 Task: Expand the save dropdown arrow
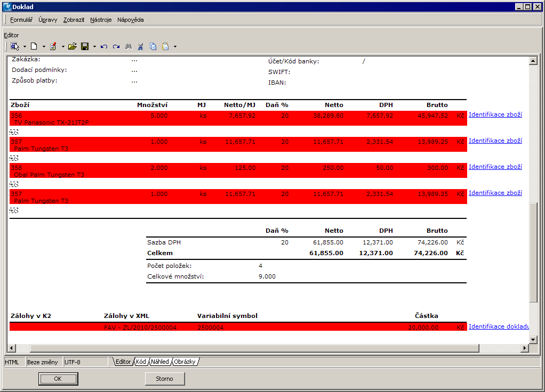coord(94,46)
